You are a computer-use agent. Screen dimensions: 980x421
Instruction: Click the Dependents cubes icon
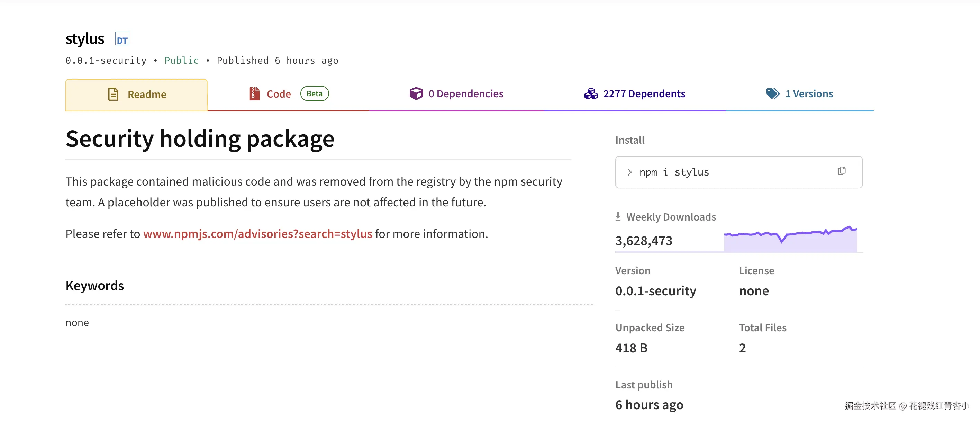[590, 93]
